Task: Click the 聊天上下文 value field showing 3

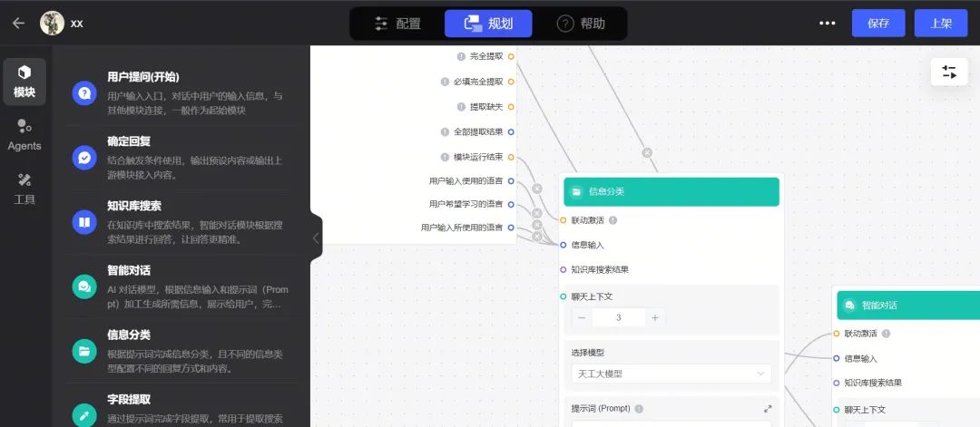Action: 619,317
